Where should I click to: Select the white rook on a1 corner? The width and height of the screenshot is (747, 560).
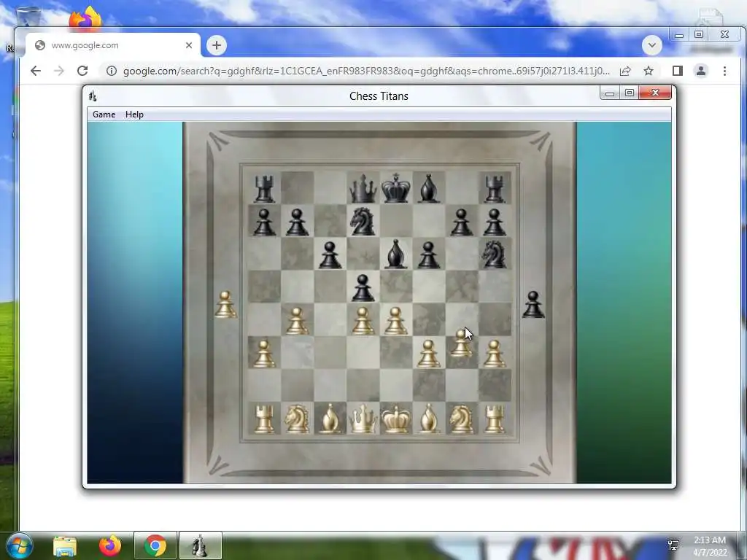(x=264, y=419)
